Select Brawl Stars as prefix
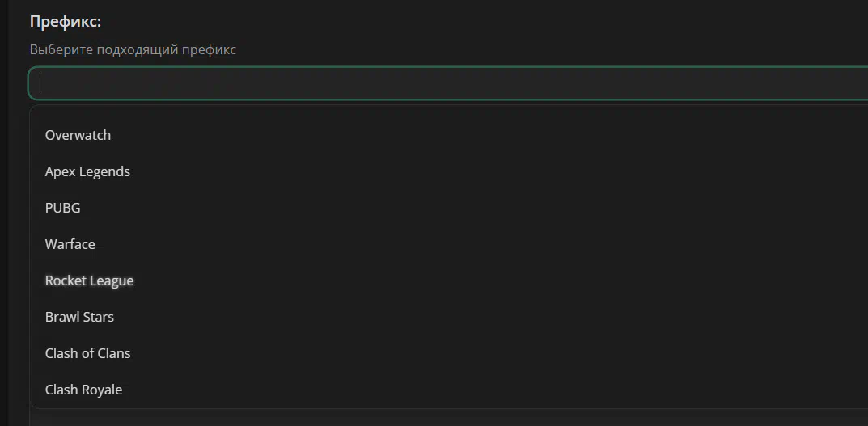This screenshot has height=426, width=868. point(79,317)
